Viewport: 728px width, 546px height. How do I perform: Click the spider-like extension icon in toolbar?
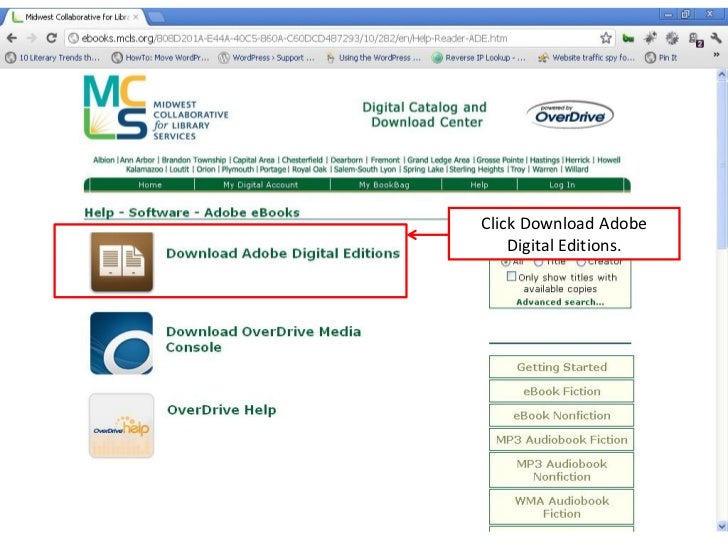[650, 38]
